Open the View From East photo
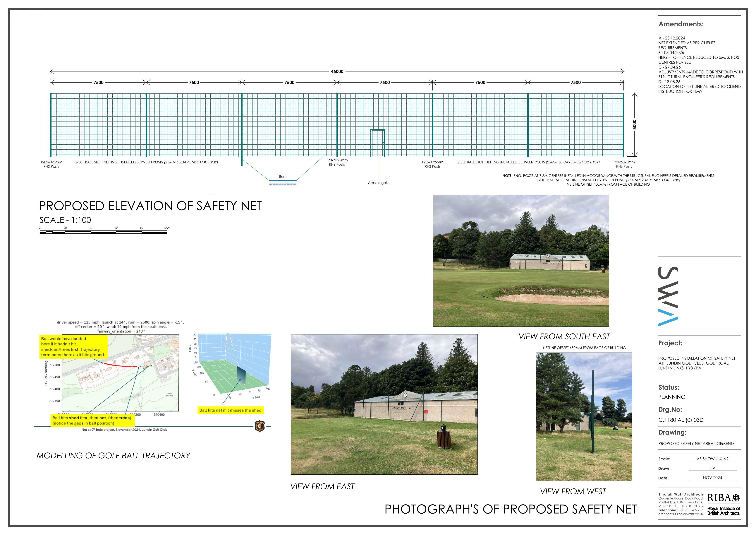 pyautogui.click(x=384, y=404)
